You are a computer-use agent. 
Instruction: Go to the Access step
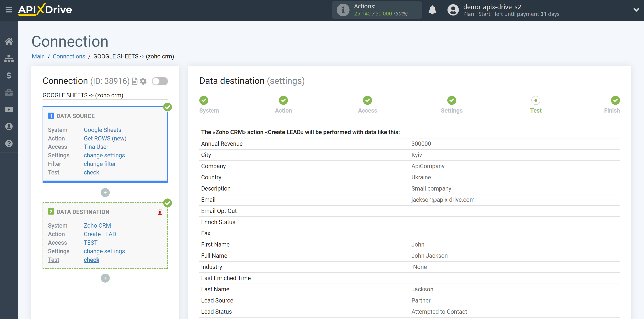(x=368, y=100)
